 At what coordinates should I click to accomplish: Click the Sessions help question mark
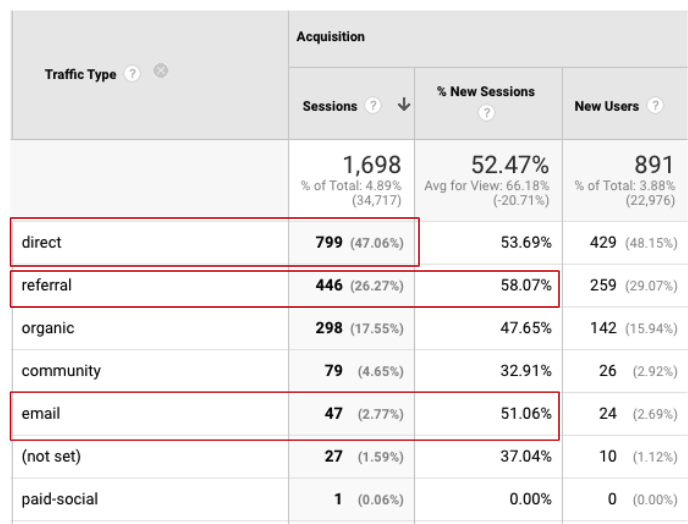373,106
